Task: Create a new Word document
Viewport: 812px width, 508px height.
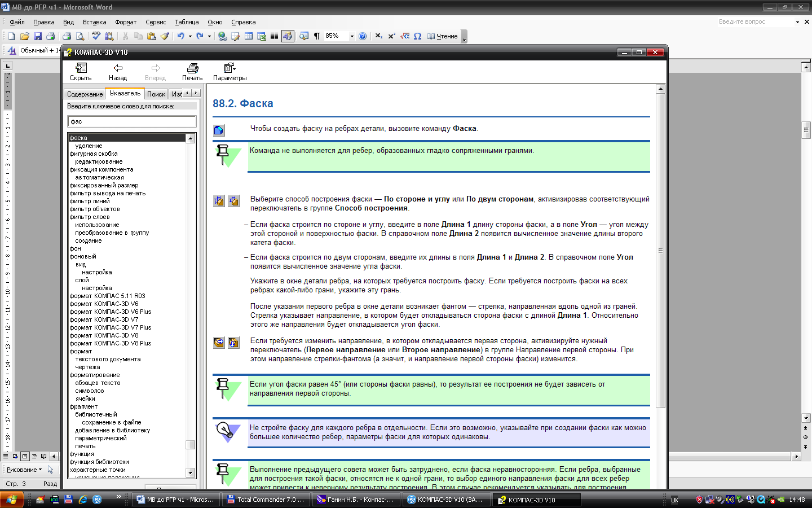Action: click(x=11, y=36)
